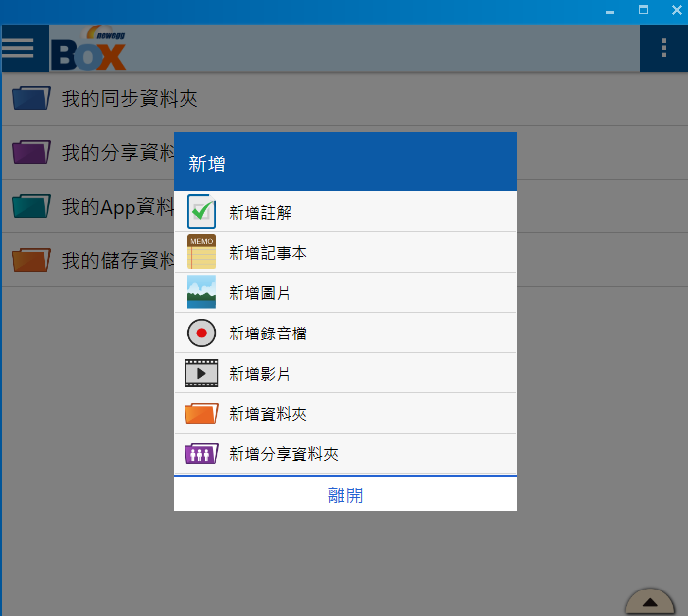This screenshot has width=688, height=616.
Task: Minimize the application window
Action: (609, 11)
